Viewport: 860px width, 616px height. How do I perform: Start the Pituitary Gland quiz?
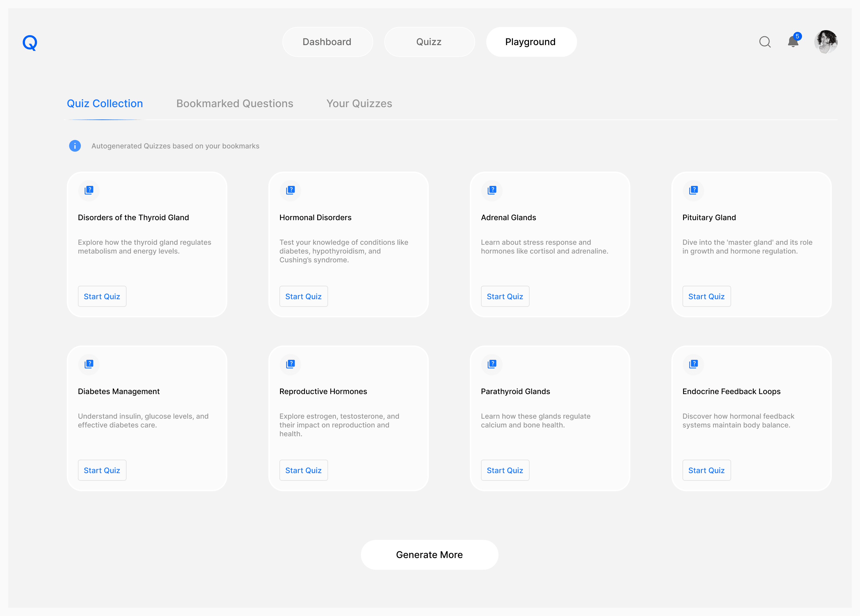(x=706, y=297)
